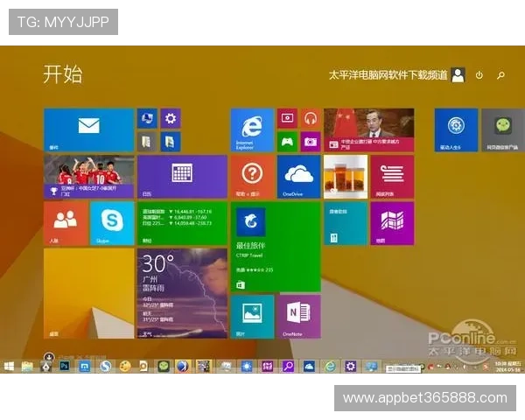Click the Windows Start button in taskbar
The width and height of the screenshot is (525, 420).
pos(9,367)
